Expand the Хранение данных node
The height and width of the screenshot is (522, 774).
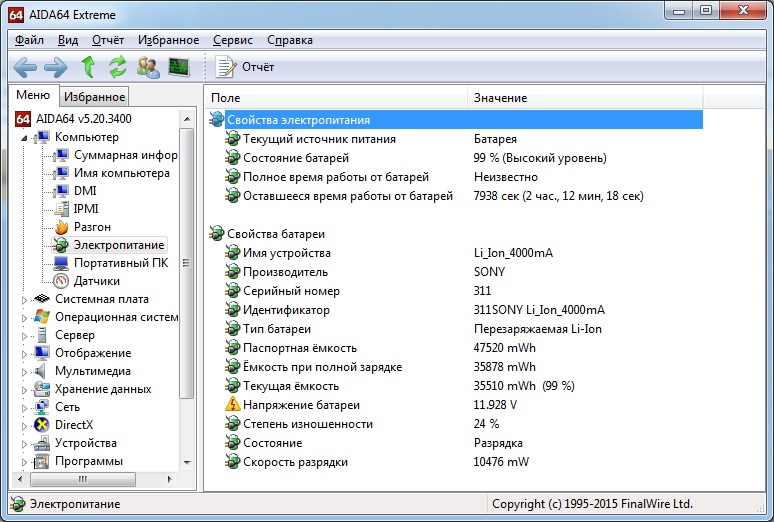[x=24, y=390]
